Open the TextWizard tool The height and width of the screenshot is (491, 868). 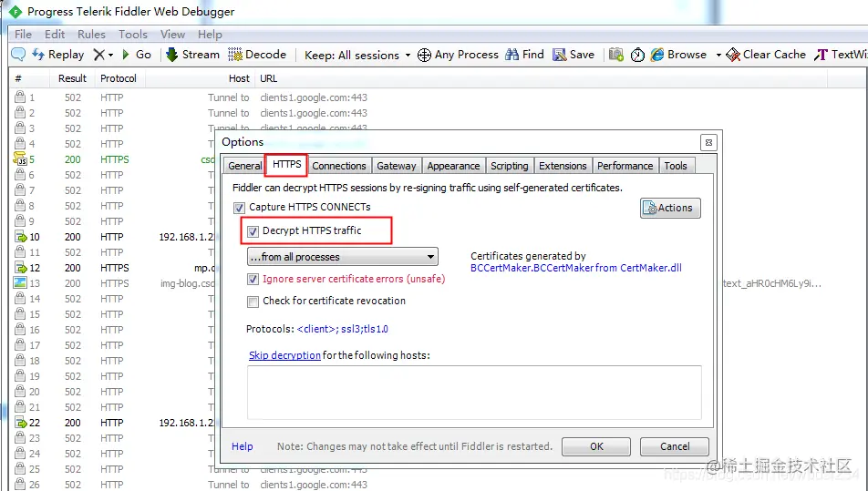pos(841,54)
